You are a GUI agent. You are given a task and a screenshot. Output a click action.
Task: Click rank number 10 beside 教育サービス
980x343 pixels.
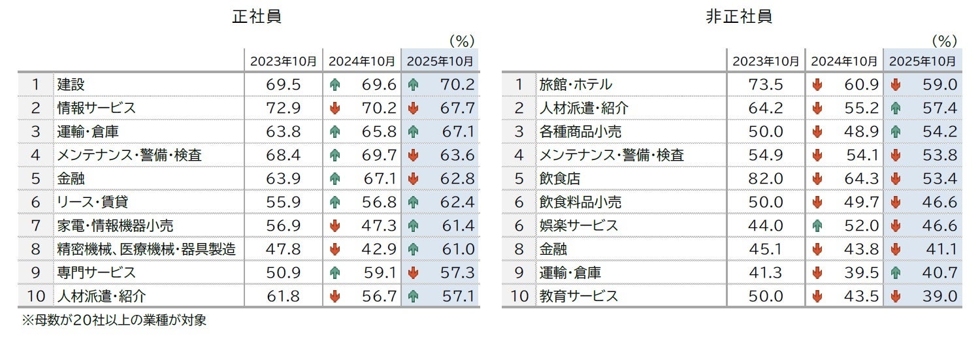519,296
